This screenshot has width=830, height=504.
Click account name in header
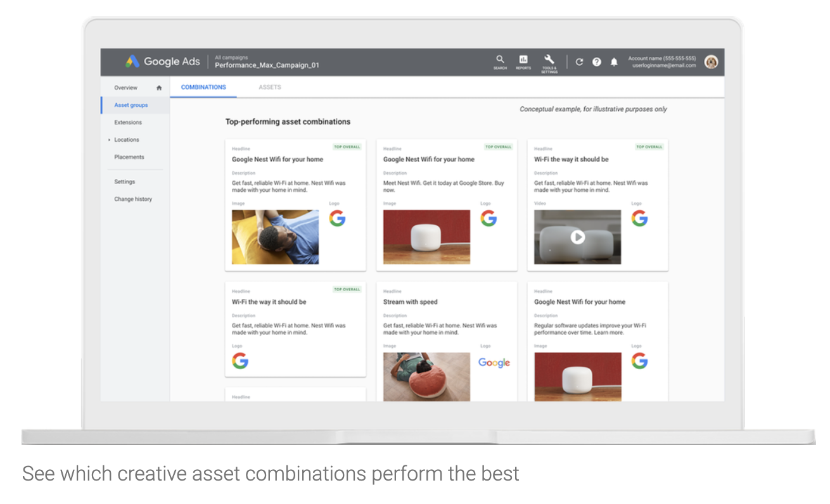coord(662,58)
